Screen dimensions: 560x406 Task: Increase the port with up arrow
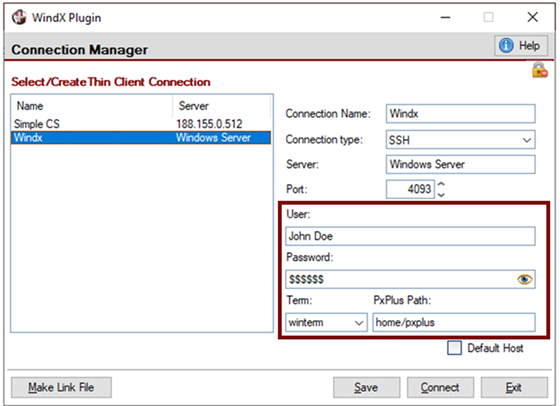pos(441,184)
